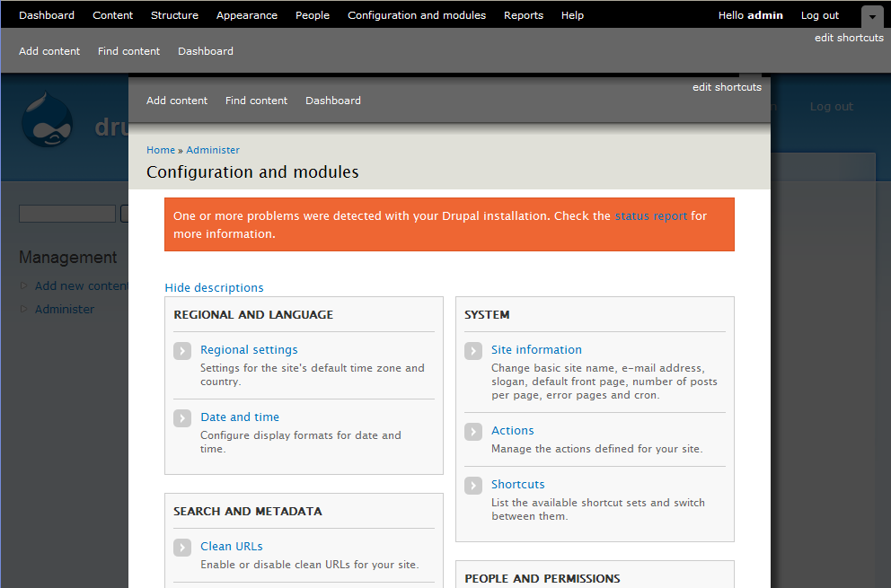
Task: Hide descriptions on configuration page
Action: [x=214, y=288]
